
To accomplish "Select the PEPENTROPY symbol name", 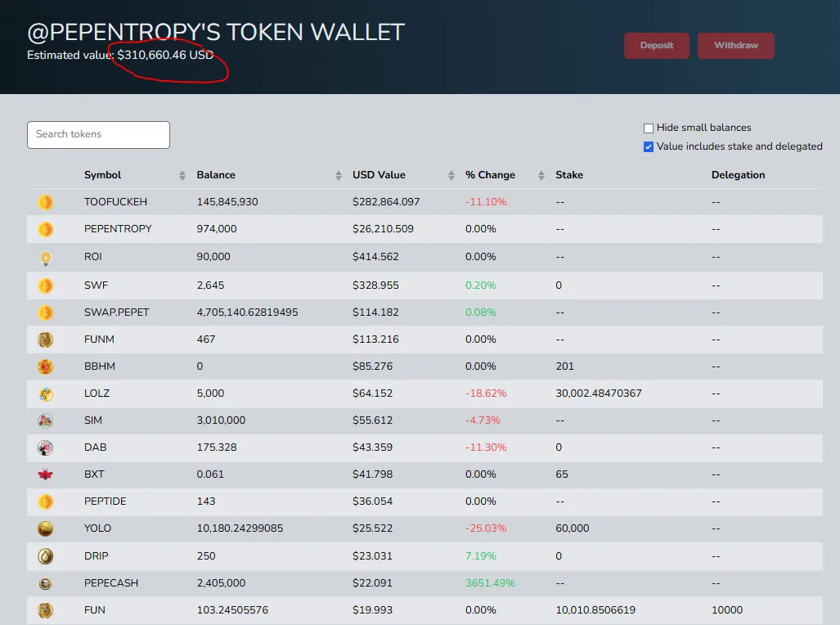I will coord(118,229).
